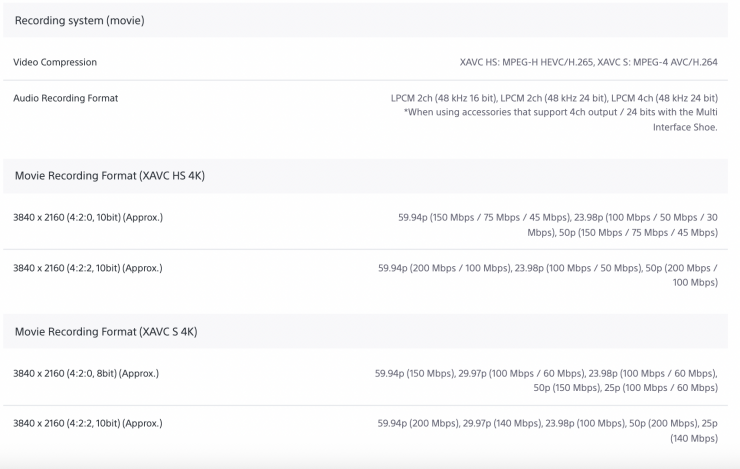Select the 3840 x 2160 (4:2:0, 8bit) label
The image size is (740, 469).
[x=86, y=373]
